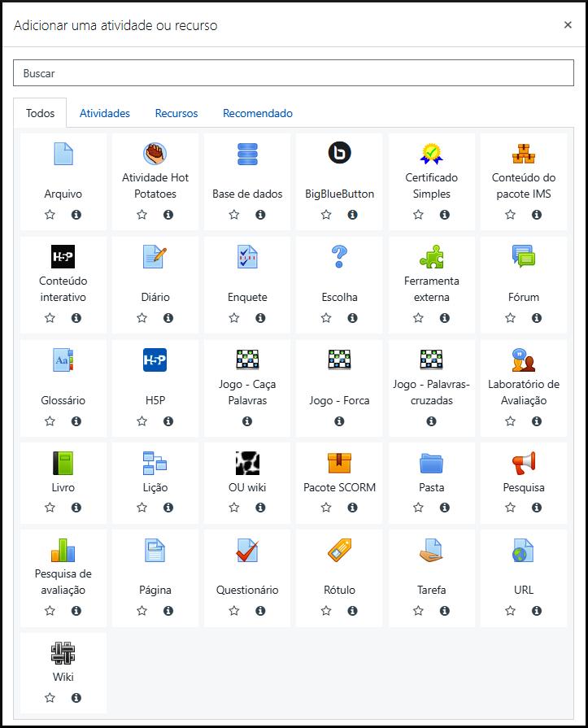Toggle favorite star for Fórum

point(511,318)
